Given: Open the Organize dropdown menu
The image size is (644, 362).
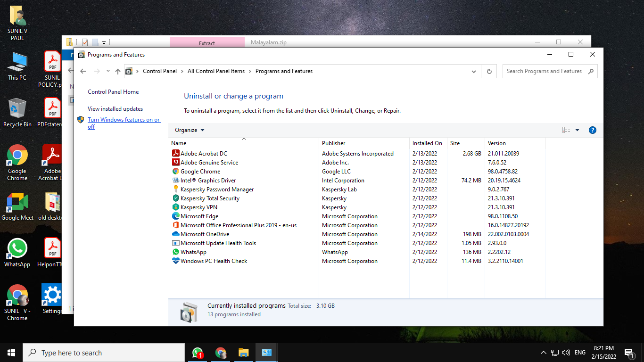Looking at the screenshot, I should click(190, 130).
